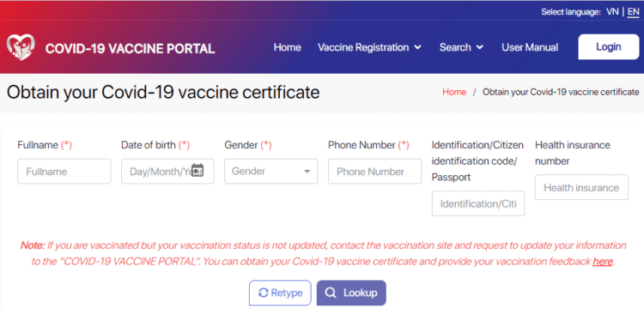The height and width of the screenshot is (309, 644).
Task: Switch language to EN
Action: [634, 12]
